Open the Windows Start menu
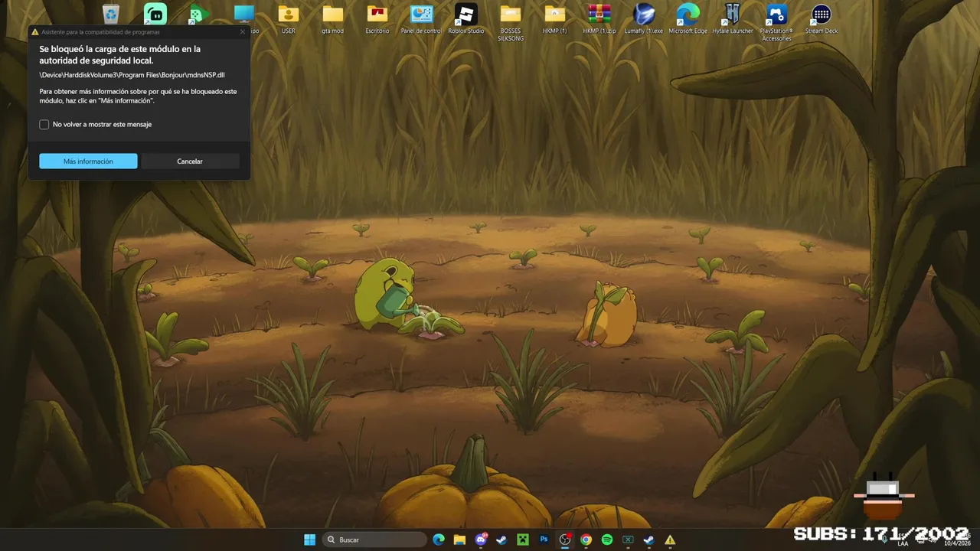Screen dimensions: 980x551 (309, 540)
